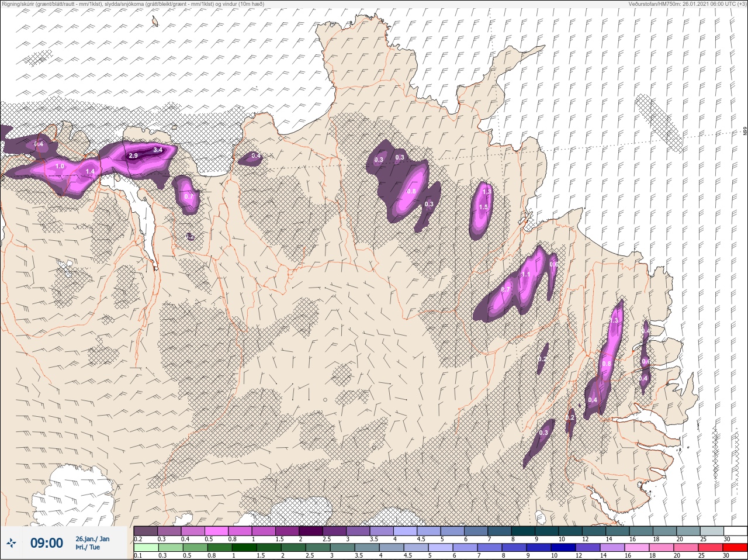The width and height of the screenshot is (748, 560).
Task: Click the 1.0 precipitation value on the map
Action: point(60,166)
